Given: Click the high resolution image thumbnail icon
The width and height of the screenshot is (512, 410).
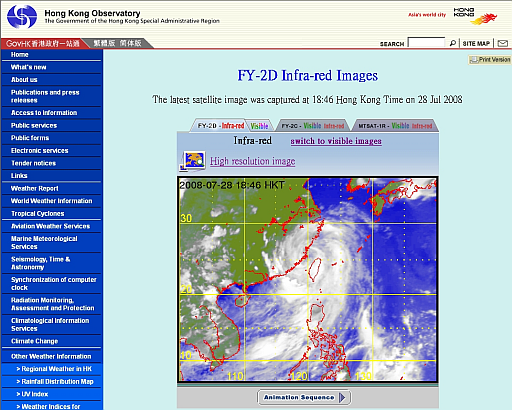Looking at the screenshot, I should pyautogui.click(x=192, y=161).
